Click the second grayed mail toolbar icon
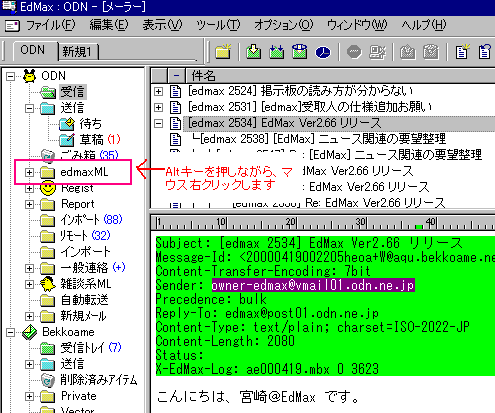The image size is (495, 413). 431,52
